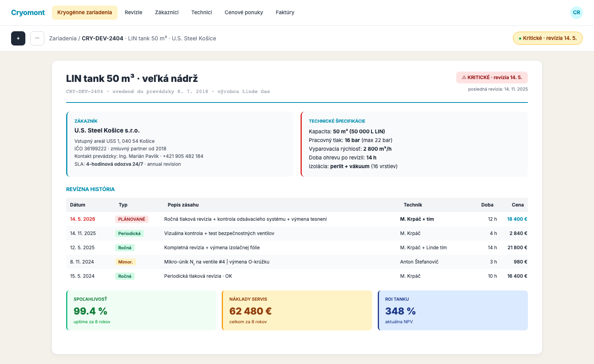Viewport: 594px width, 364px height.
Task: Switch to the Revízie tab
Action: coord(133,13)
